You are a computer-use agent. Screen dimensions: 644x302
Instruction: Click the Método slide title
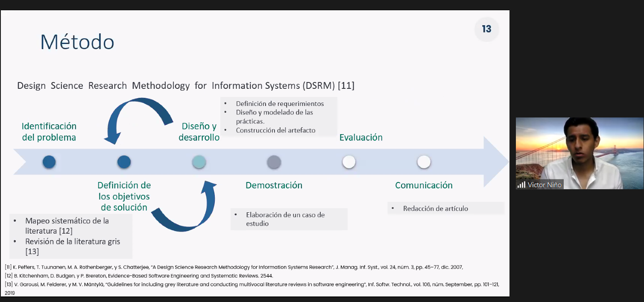(77, 42)
